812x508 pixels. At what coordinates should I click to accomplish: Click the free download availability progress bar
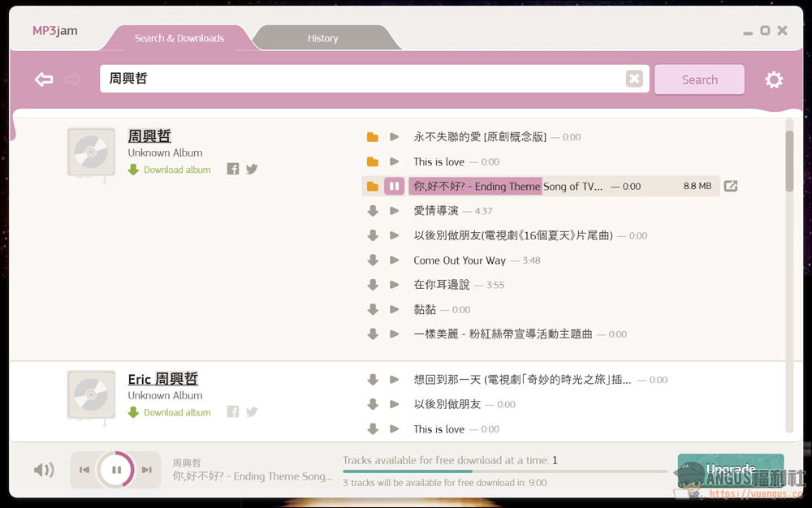coord(504,471)
